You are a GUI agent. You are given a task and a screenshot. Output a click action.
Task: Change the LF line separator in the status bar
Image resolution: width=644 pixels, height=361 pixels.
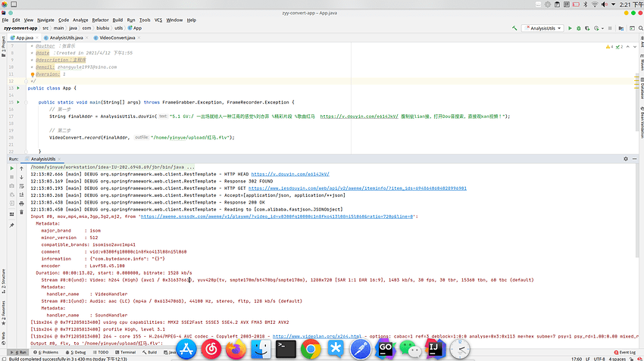[588, 359]
